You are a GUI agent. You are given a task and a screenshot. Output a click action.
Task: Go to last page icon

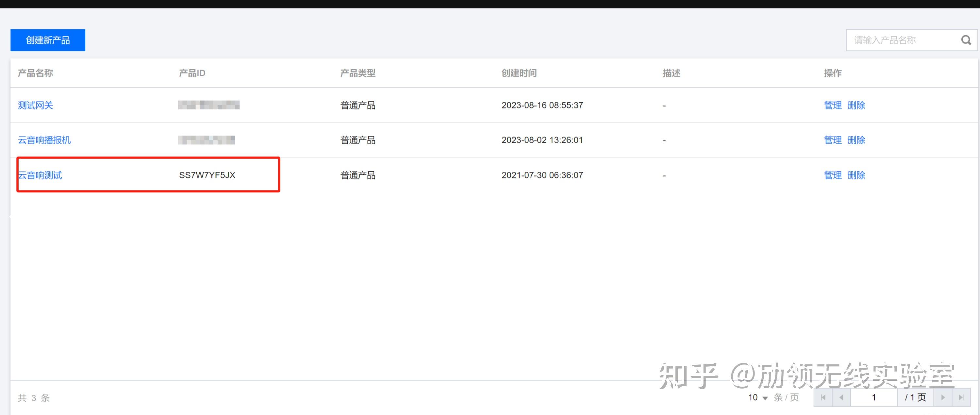tap(961, 397)
